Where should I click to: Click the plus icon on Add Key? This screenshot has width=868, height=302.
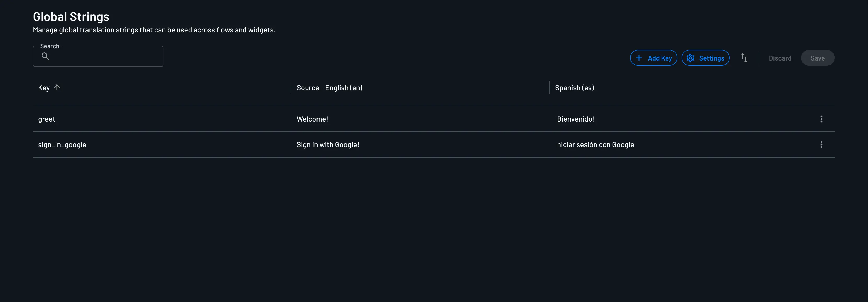click(639, 58)
